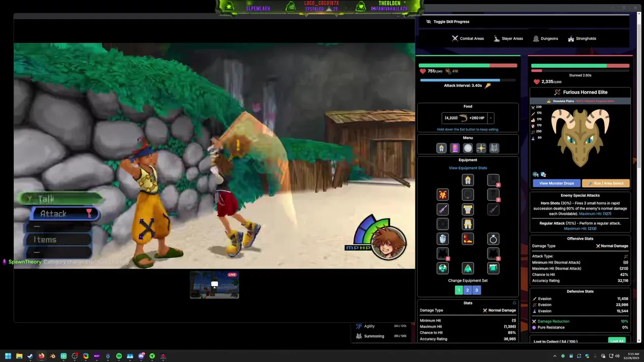Show hidden system tray icons

click(555, 356)
